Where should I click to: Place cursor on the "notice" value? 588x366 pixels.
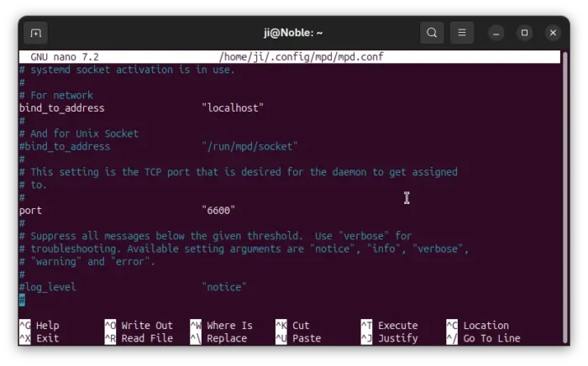pos(223,287)
